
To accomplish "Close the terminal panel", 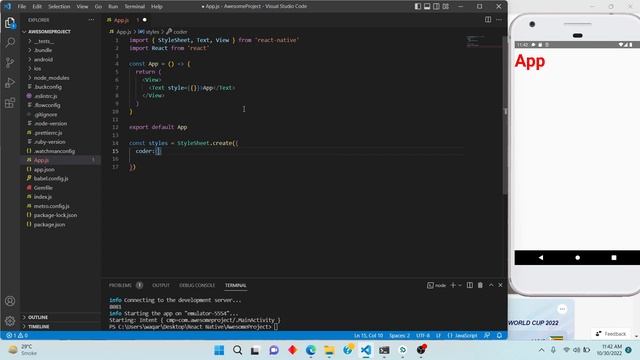I will point(500,285).
